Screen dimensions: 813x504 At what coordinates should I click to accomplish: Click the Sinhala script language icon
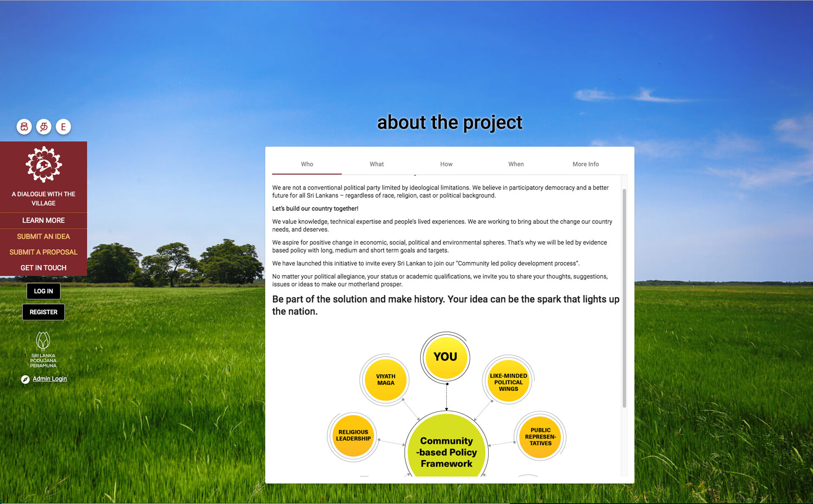click(25, 126)
